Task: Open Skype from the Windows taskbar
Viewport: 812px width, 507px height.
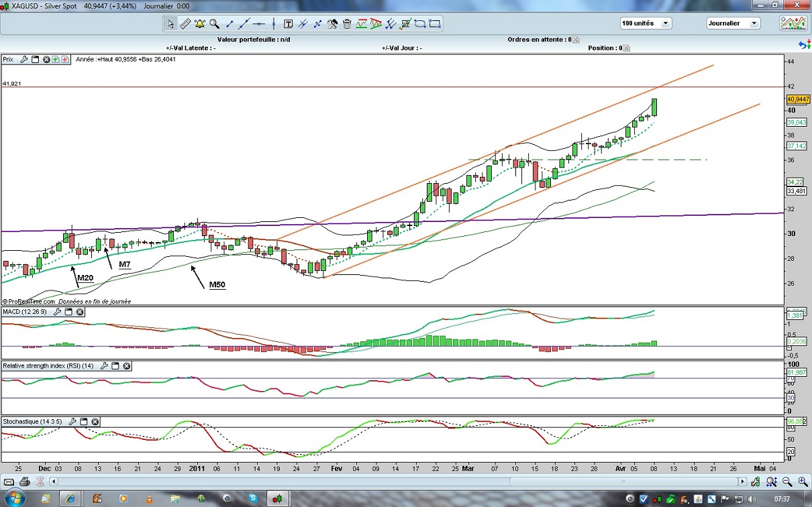Action: [253, 498]
